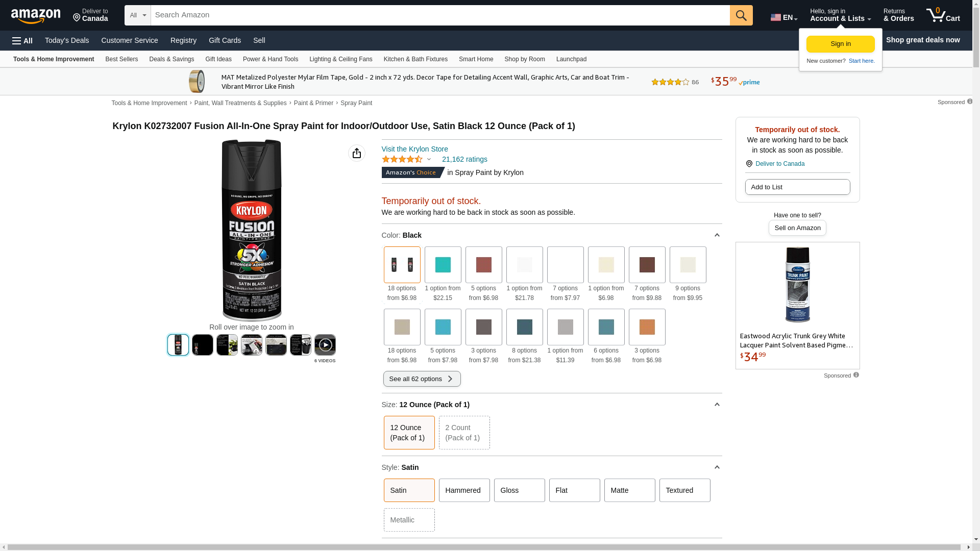The height and width of the screenshot is (551, 980).
Task: Choose the 2 Count (Pack of 1) size
Action: click(x=463, y=433)
